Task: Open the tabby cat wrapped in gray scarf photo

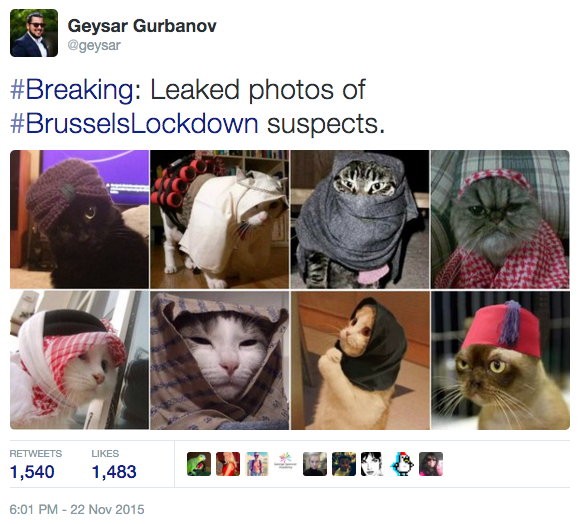Action: point(360,219)
